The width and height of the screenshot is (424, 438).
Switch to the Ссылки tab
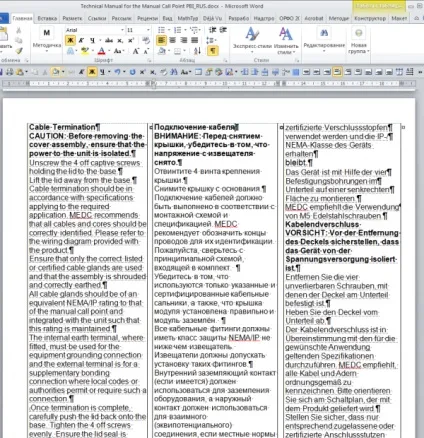click(97, 18)
